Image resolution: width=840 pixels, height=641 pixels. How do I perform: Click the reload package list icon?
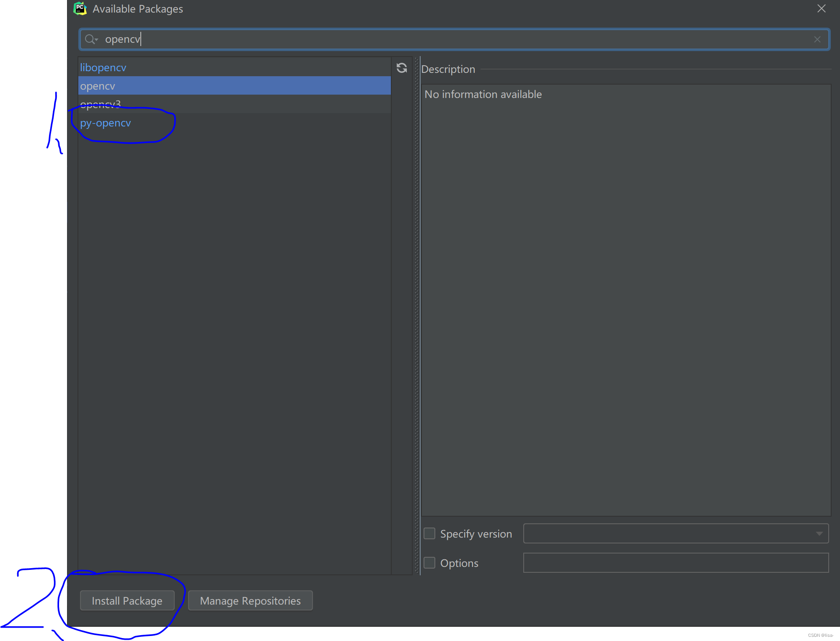coord(401,68)
